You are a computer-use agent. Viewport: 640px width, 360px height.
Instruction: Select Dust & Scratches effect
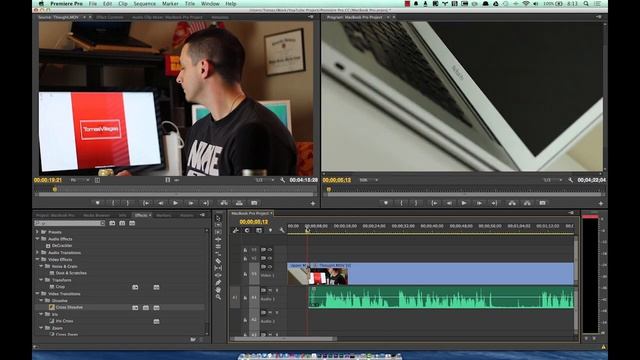(71, 273)
